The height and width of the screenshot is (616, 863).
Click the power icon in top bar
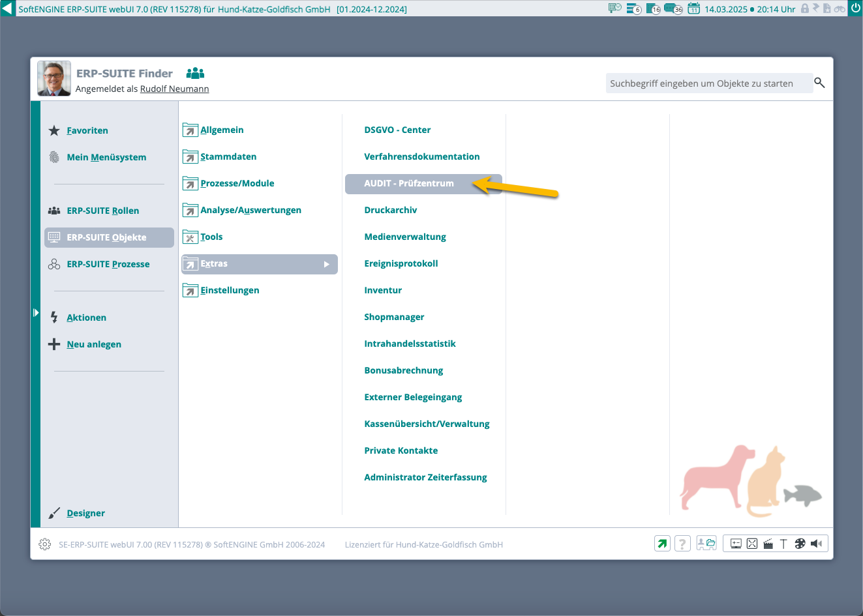855,8
